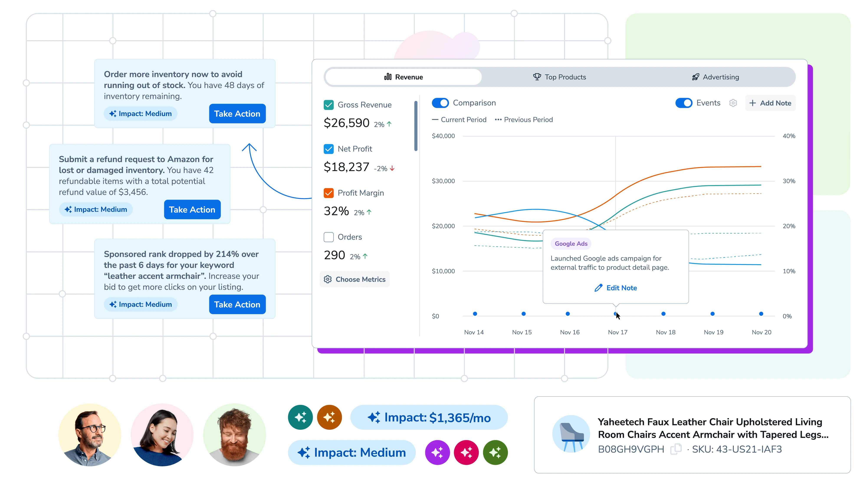Disable the Comparison toggle

click(x=441, y=103)
